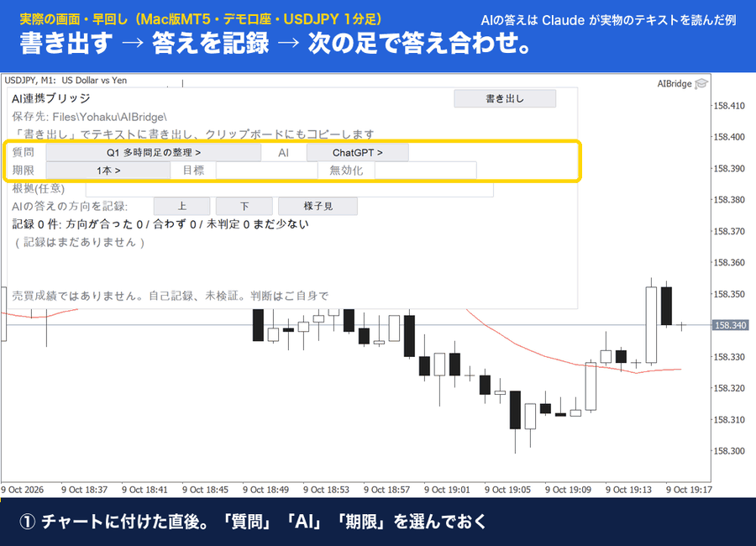The width and height of the screenshot is (756, 546).
Task: Record AI direction as 下
Action: pos(244,207)
